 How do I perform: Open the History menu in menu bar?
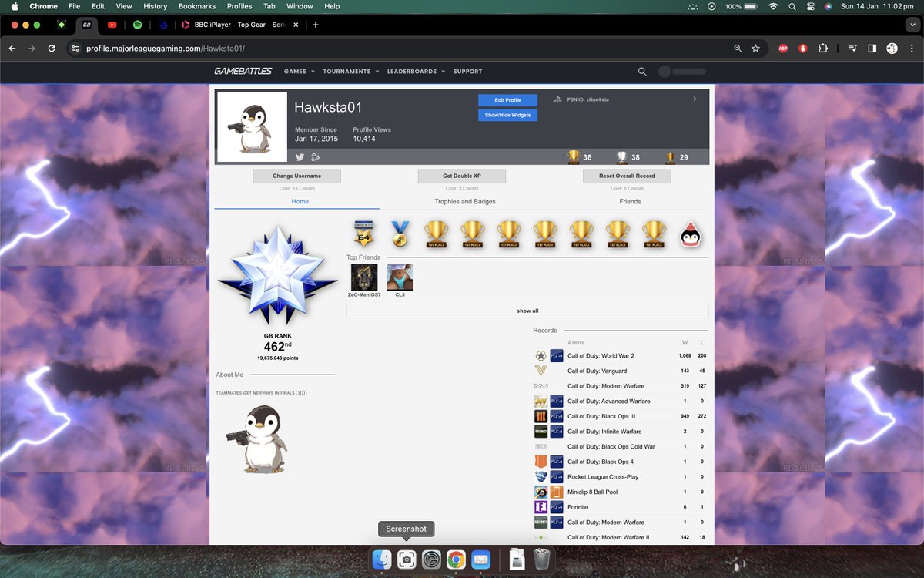pos(155,6)
